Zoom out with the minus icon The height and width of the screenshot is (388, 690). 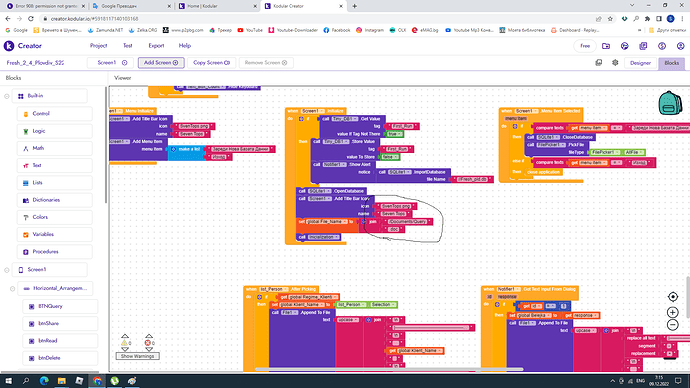coord(672,325)
